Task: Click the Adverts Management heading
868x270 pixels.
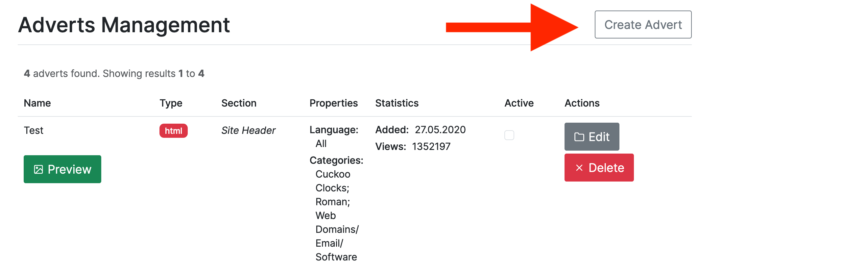Action: tap(124, 25)
